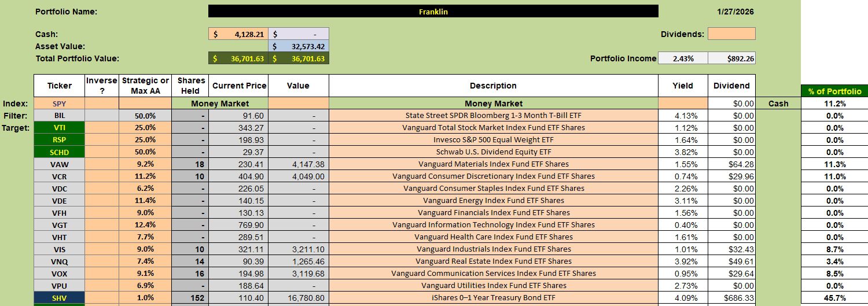Screen dimensions: 868x306
Task: Click the Ticker column header
Action: coord(59,86)
